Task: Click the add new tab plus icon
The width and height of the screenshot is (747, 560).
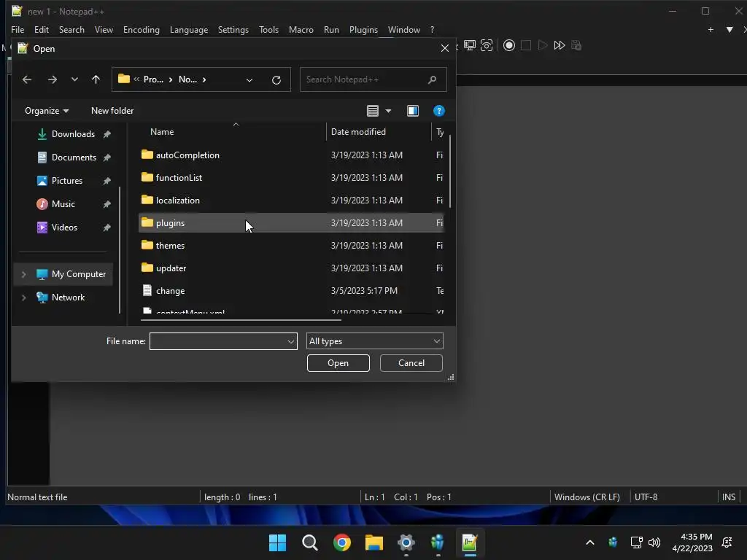Action: pyautogui.click(x=711, y=29)
